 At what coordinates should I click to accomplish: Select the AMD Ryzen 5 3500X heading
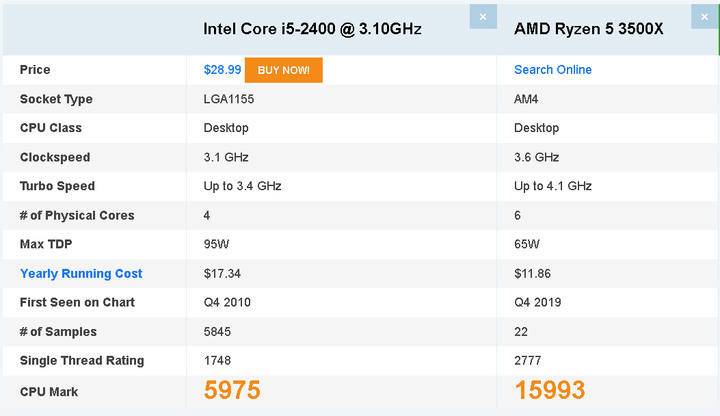click(589, 29)
